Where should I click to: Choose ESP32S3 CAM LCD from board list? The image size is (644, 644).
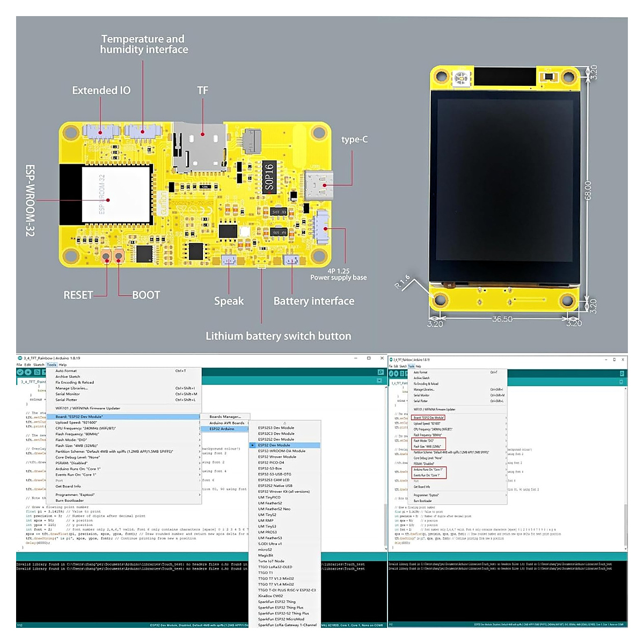tap(285, 480)
